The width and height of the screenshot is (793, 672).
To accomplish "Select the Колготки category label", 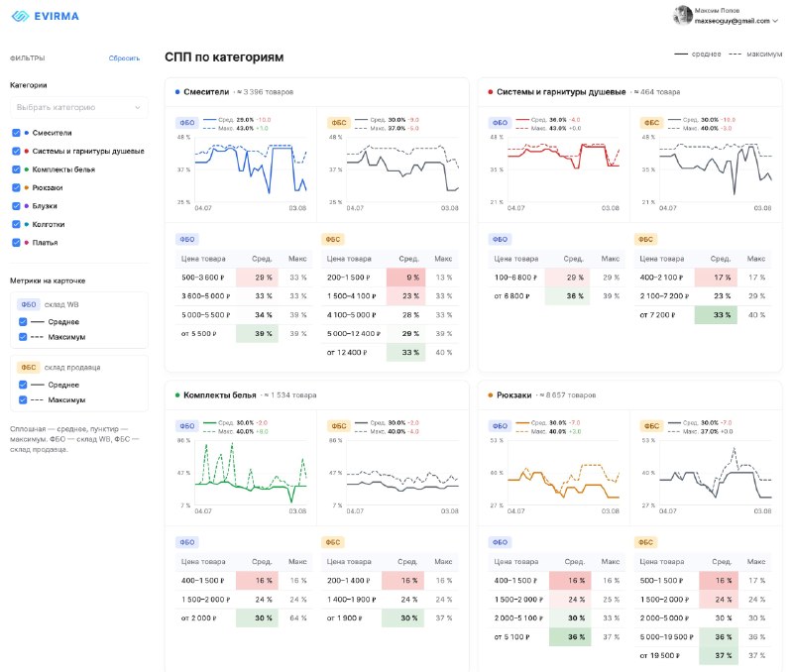I will coord(49,225).
